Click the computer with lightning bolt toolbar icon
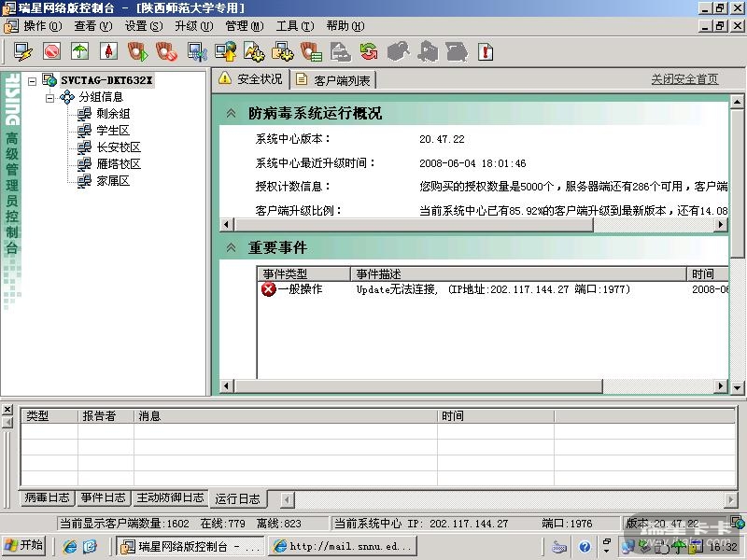747x560 pixels. pos(22,51)
